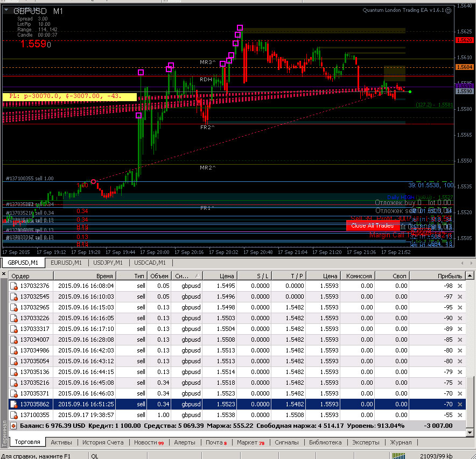Click the 1.5620 red price label
Image resolution: width=476 pixels, height=459 pixels.
pyautogui.click(x=464, y=40)
